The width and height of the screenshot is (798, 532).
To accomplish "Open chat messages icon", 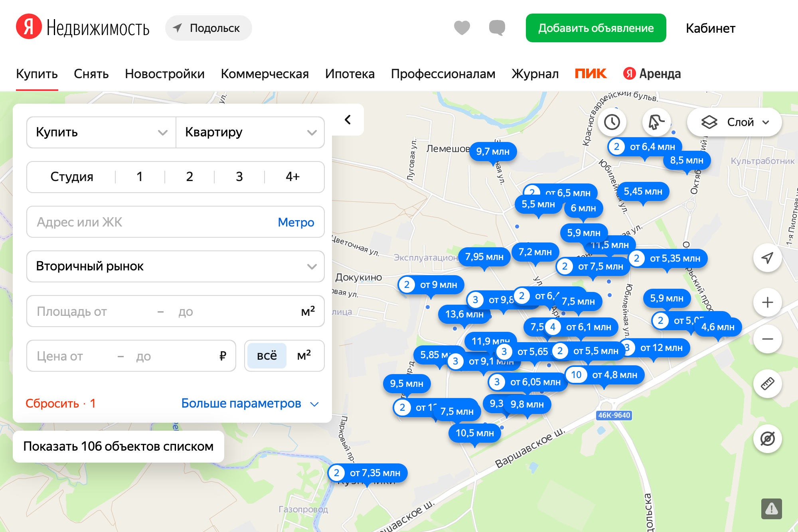I will pos(497,28).
